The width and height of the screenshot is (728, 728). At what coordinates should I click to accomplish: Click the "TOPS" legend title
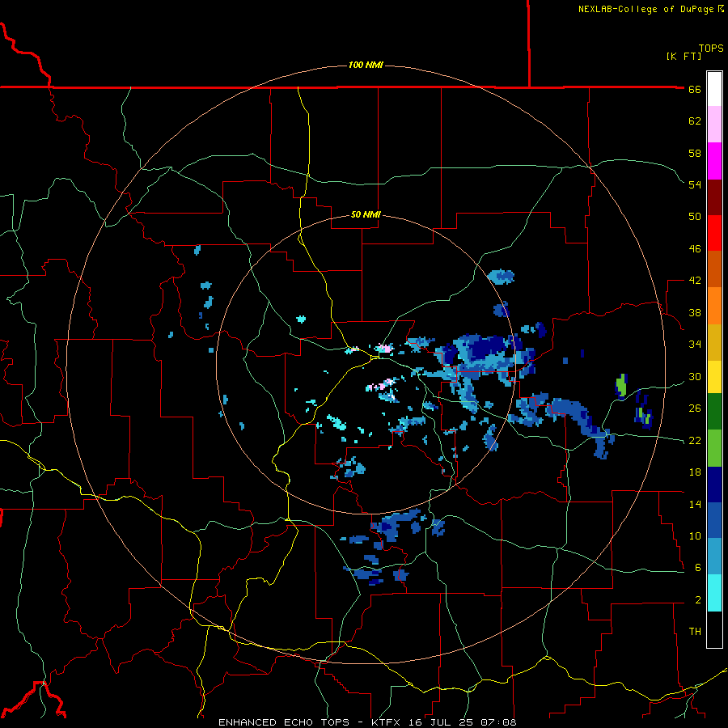click(x=711, y=48)
